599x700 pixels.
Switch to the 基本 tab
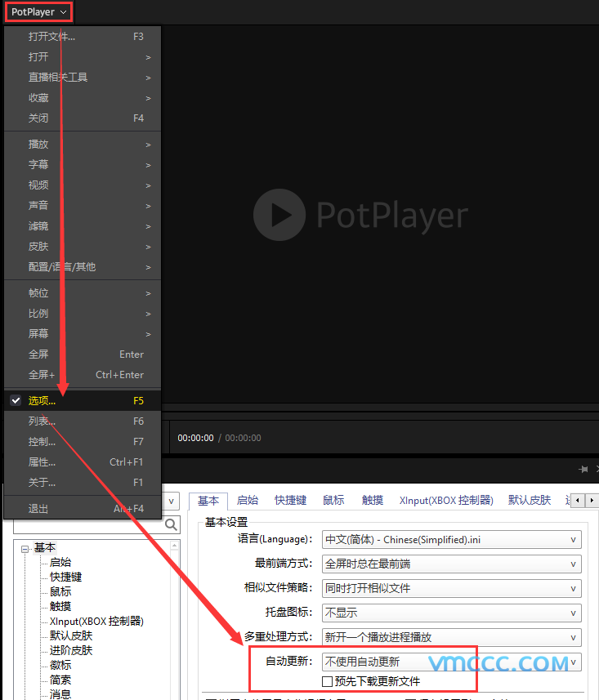pos(208,501)
